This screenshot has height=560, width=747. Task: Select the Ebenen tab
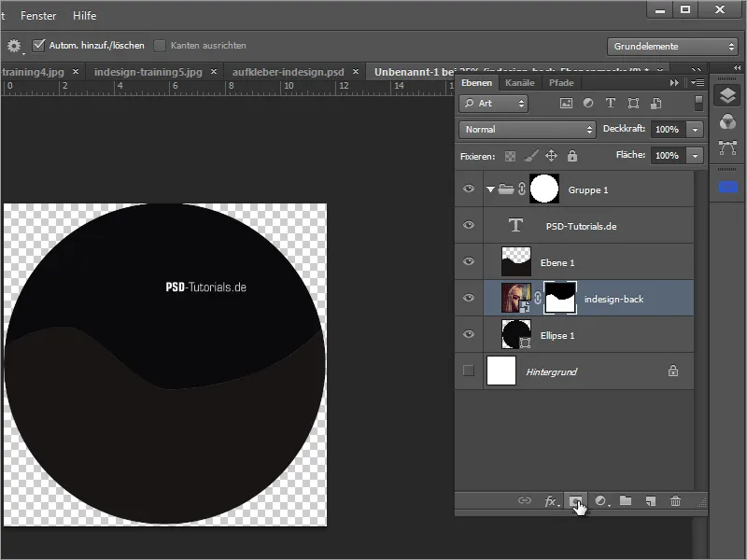(x=476, y=83)
